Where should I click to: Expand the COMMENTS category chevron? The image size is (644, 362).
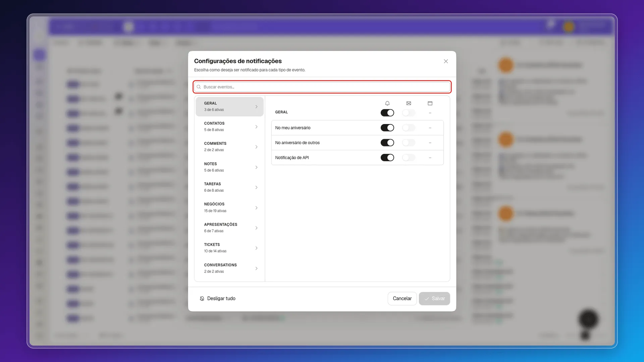(256, 147)
